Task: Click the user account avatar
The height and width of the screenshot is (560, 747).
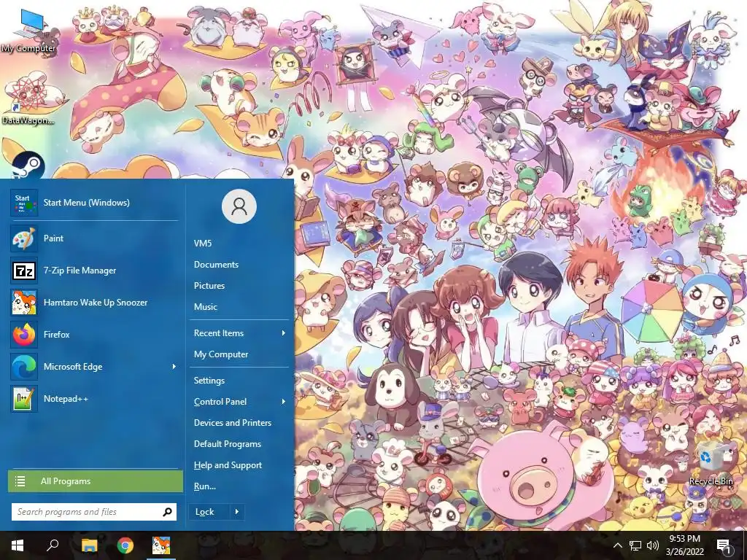Action: [239, 206]
